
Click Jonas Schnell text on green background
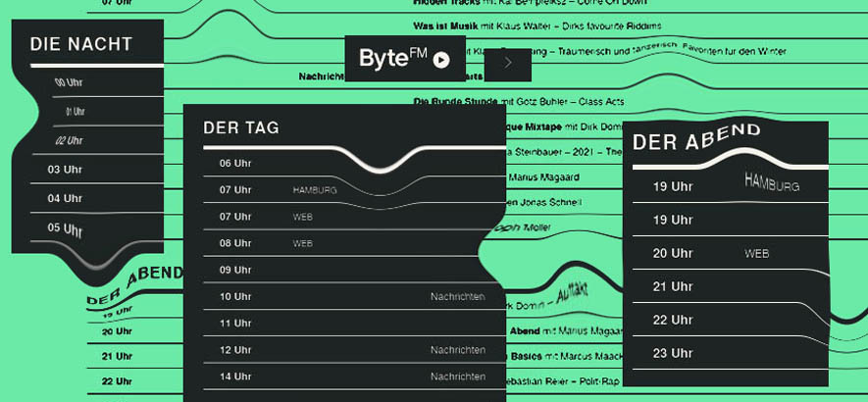[x=551, y=203]
